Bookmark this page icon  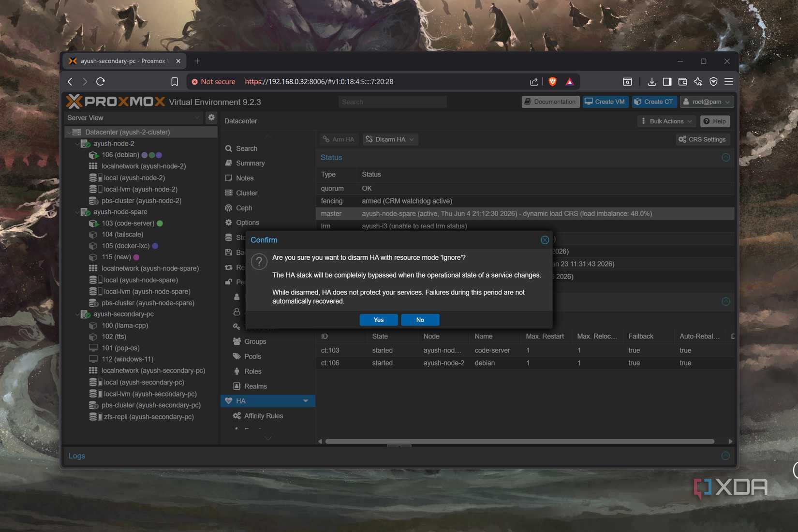click(175, 82)
